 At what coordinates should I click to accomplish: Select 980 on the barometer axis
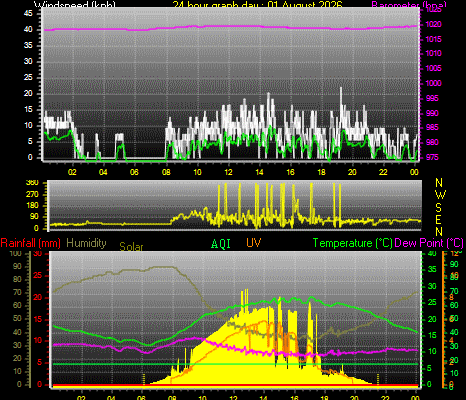click(x=432, y=142)
